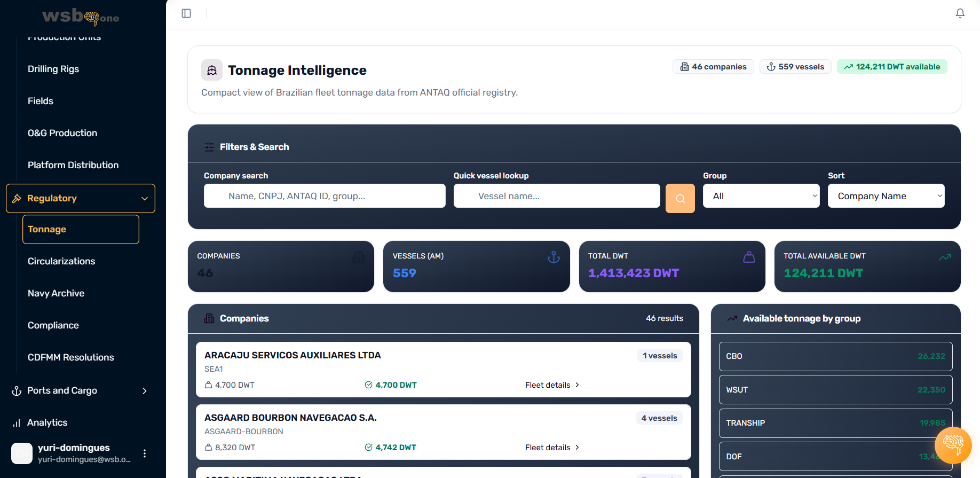Viewport: 980px width, 478px height.
Task: Open Fleet details for Asgaard Bourbon
Action: (x=552, y=448)
